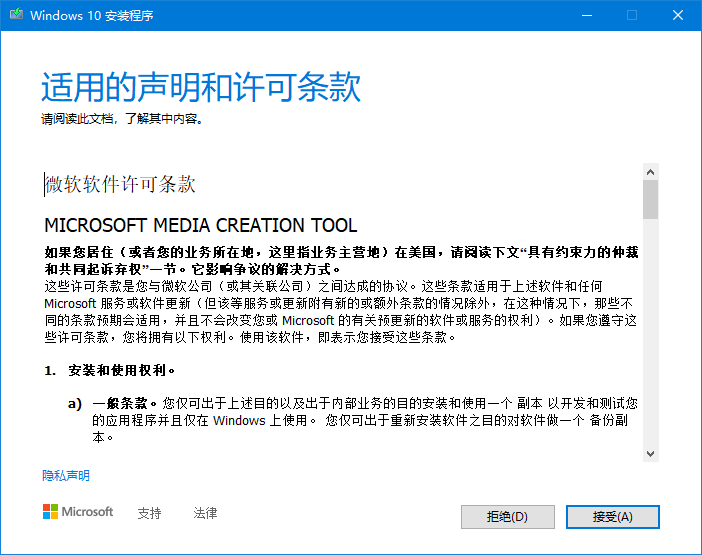Click the license scrollbar down arrow

click(x=650, y=453)
